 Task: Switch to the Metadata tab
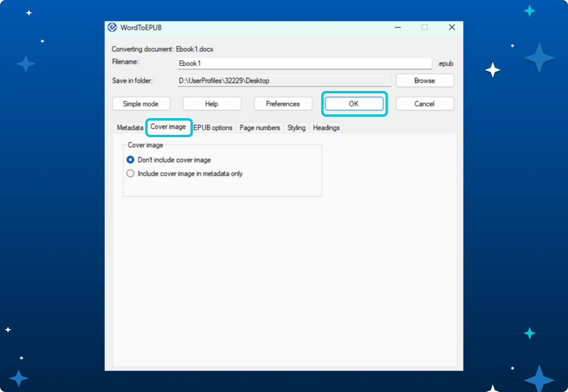tap(130, 128)
